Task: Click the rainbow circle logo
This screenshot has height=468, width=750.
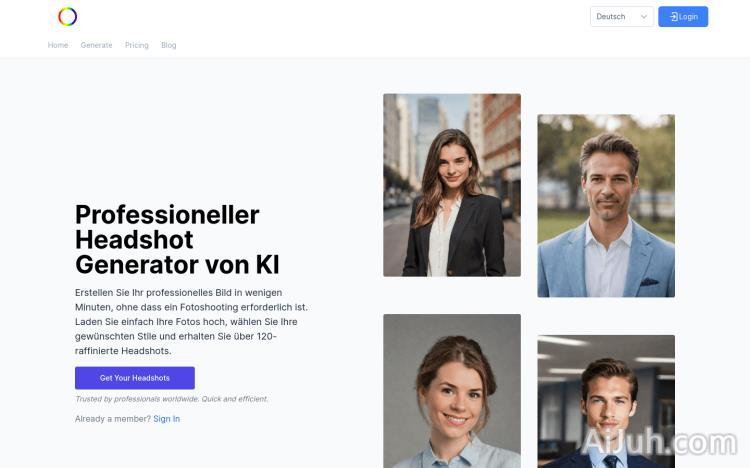Action: (x=67, y=17)
